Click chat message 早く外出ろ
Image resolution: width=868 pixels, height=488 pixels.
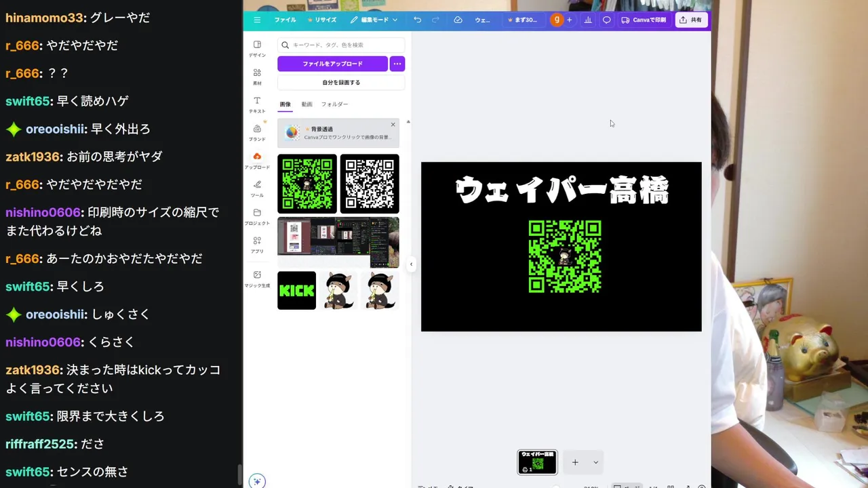(x=121, y=129)
